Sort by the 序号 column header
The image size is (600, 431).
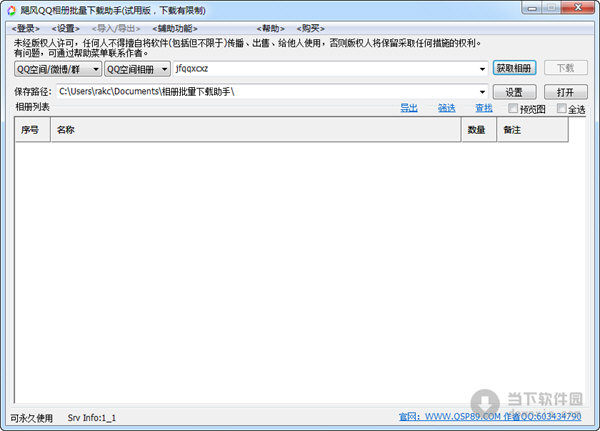point(33,130)
